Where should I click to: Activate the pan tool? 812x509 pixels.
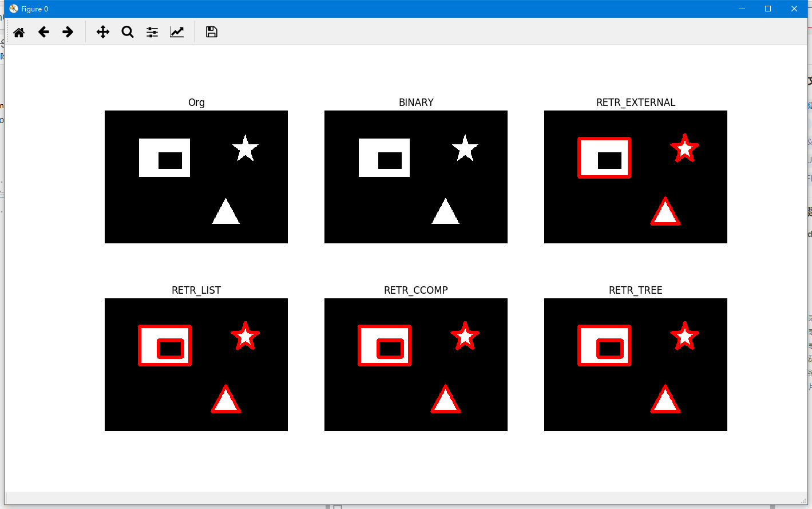pyautogui.click(x=102, y=31)
